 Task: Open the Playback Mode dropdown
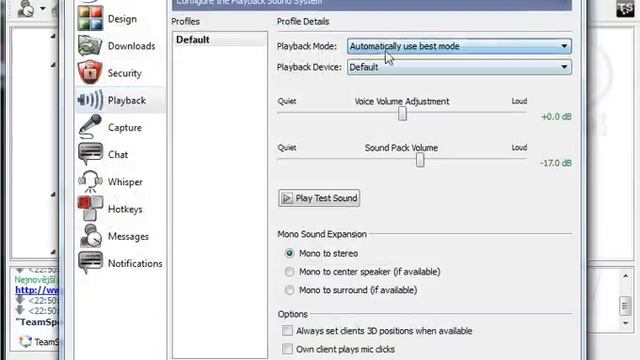pyautogui.click(x=459, y=46)
